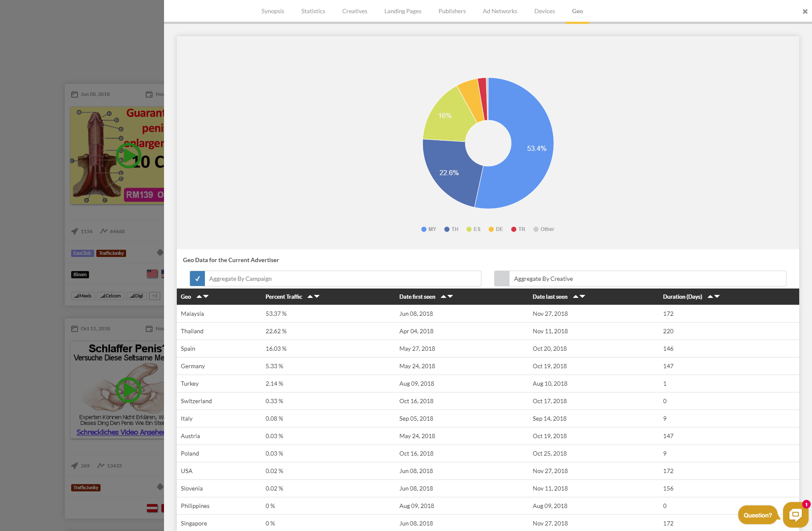The height and width of the screenshot is (531, 812).
Task: Sort table by Duration (Days) arrows
Action: 713,297
